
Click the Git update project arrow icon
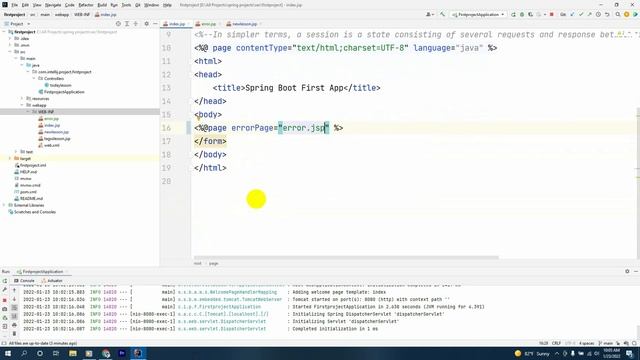tap(572, 15)
